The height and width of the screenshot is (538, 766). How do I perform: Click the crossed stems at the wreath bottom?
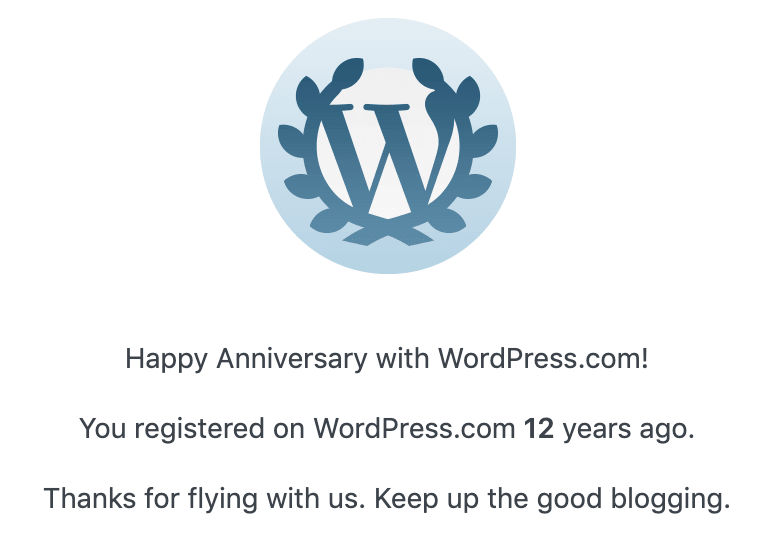387,237
